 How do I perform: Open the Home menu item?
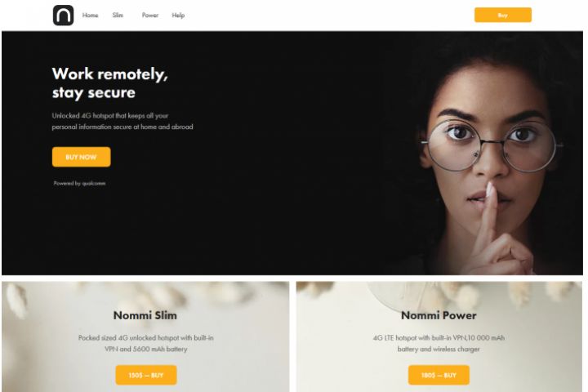[x=90, y=16]
